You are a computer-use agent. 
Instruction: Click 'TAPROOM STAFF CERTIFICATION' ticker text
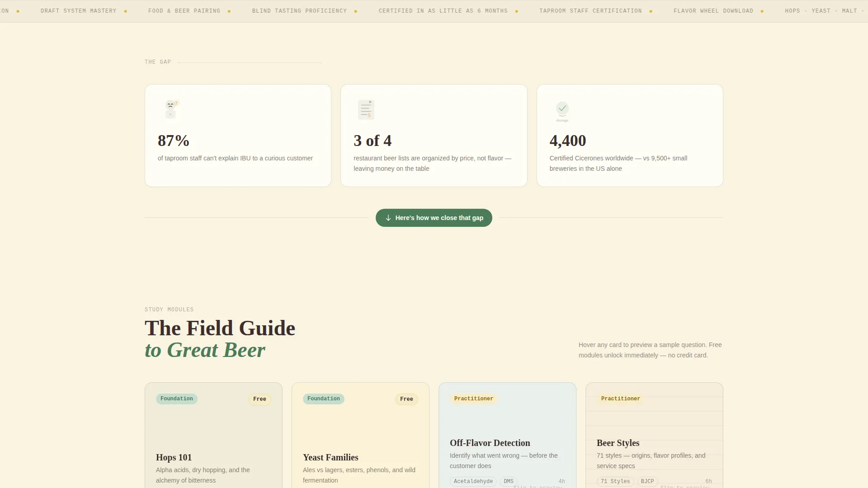[590, 11]
